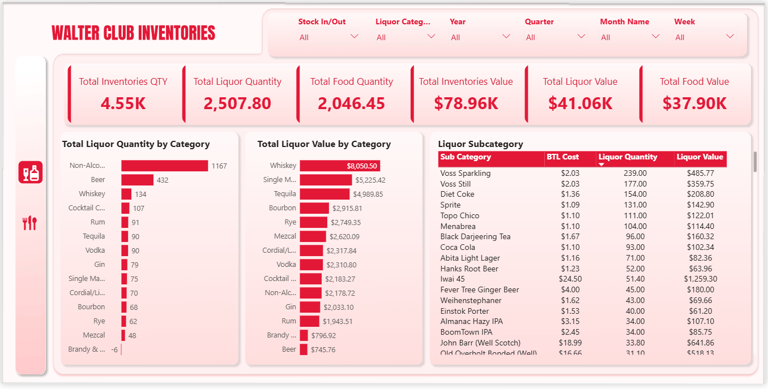Click the Topo Chico row
Viewport: 768px width, 389px height.
[582, 216]
